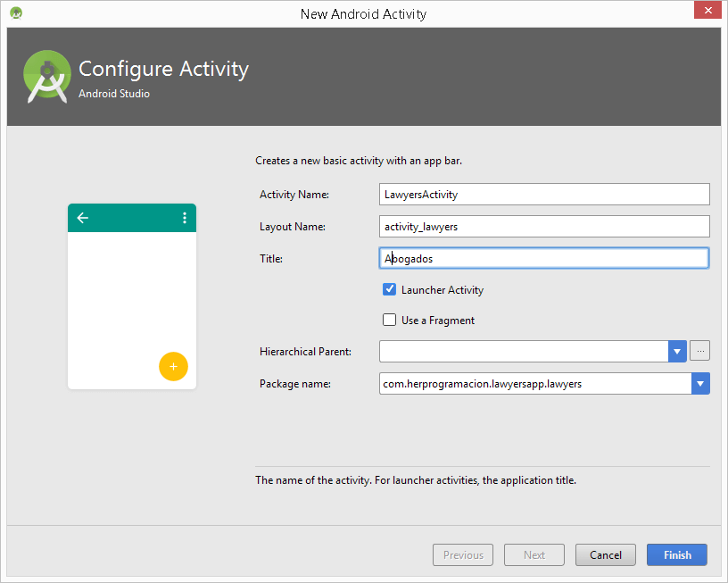
Task: Click the Hierarchical Parent label
Action: tap(305, 352)
